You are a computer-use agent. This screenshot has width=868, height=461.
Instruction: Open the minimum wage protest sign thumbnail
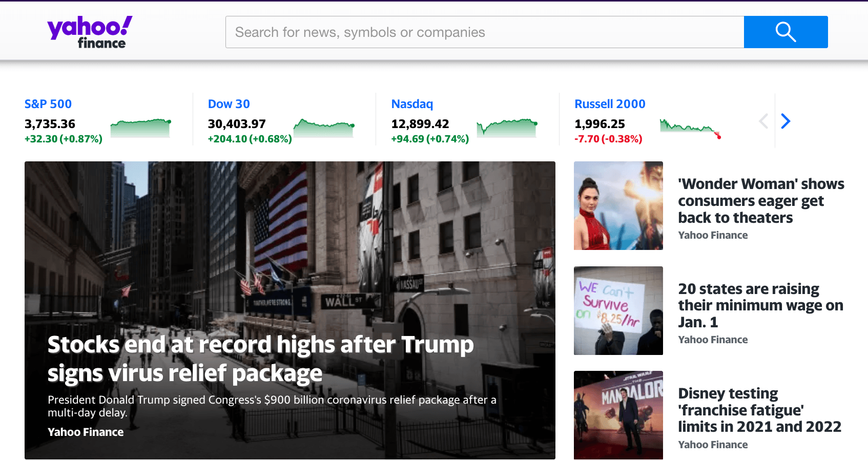(x=618, y=310)
